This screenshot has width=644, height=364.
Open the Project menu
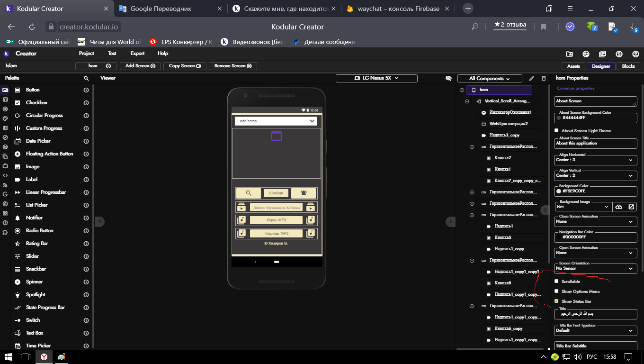click(x=87, y=54)
